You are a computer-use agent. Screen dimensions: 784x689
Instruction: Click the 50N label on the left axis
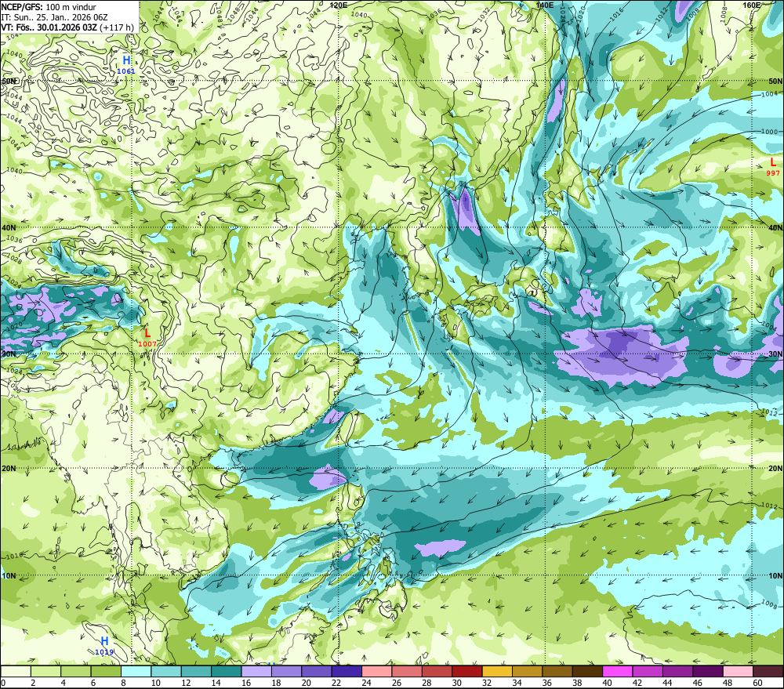(9, 81)
